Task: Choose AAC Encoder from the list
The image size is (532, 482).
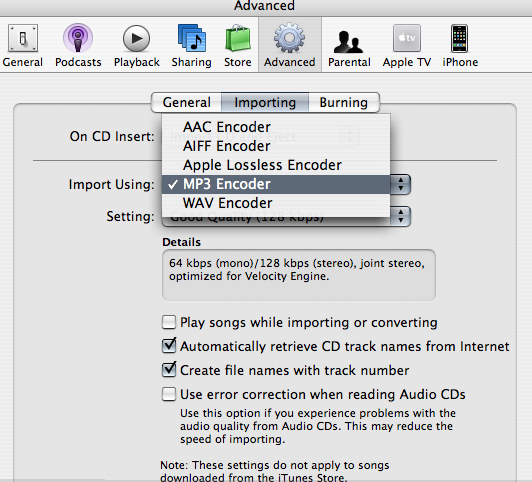Action: point(276,127)
